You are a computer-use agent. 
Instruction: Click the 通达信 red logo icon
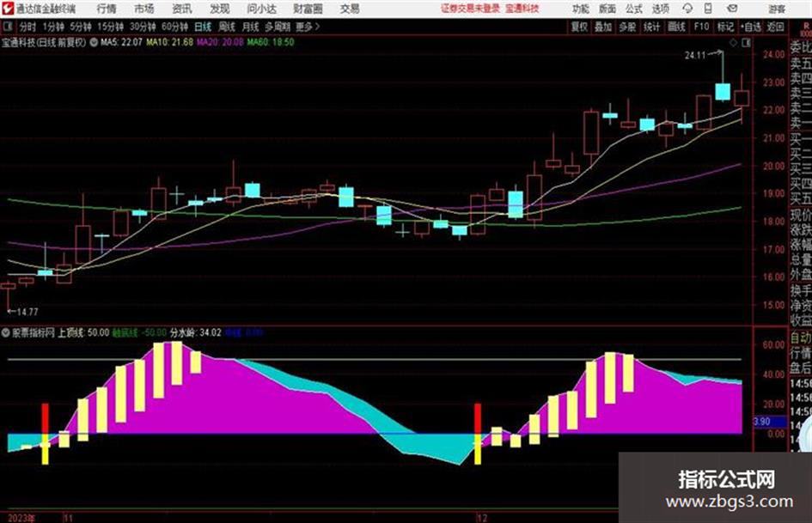8,9
